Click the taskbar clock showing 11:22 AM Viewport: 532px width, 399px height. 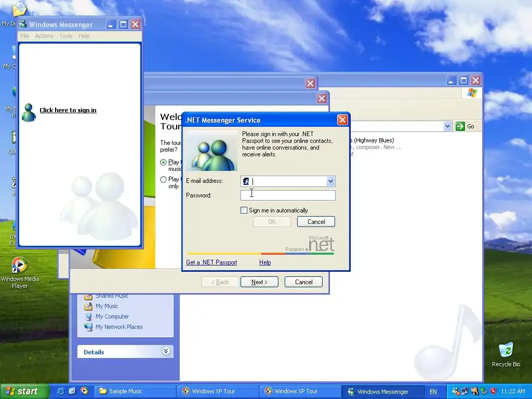513,391
